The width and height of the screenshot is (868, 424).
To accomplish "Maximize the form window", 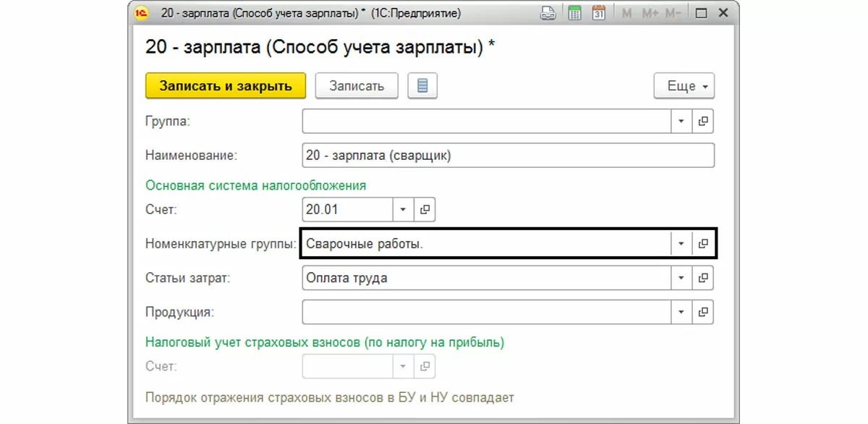I will click(700, 12).
